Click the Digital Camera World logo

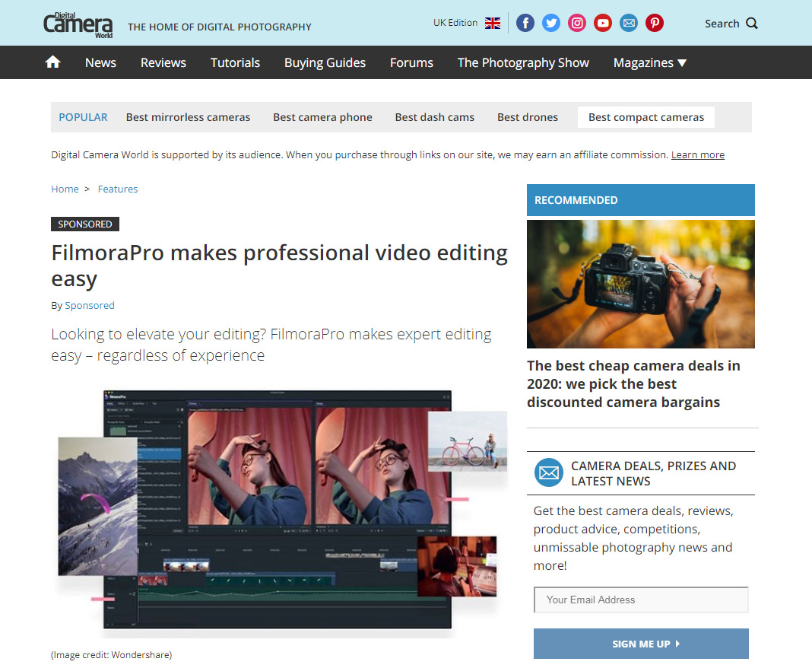click(78, 25)
